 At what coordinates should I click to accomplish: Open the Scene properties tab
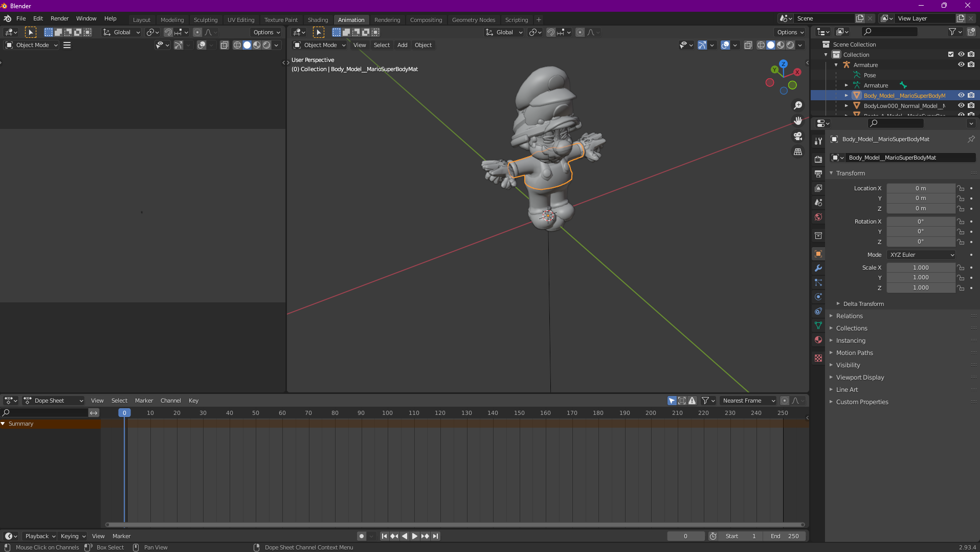coord(818,203)
